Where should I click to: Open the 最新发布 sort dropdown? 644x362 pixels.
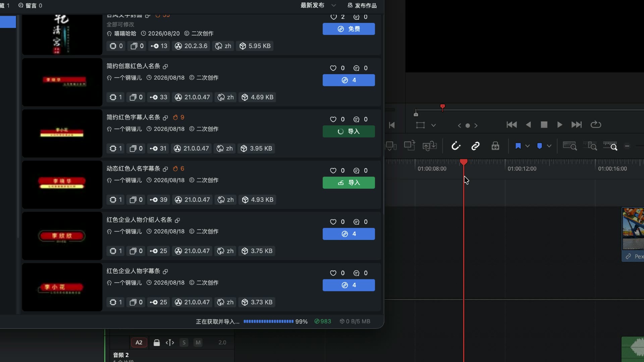click(x=318, y=5)
